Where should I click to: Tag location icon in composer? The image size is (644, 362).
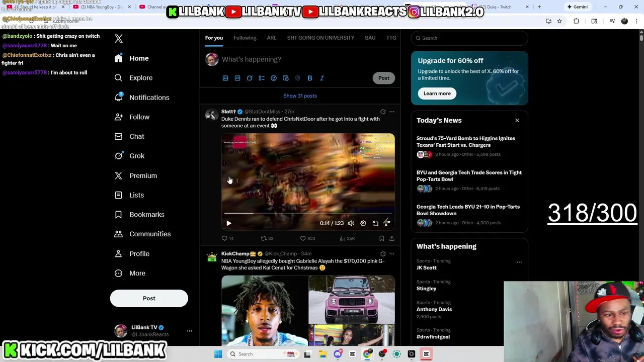[x=298, y=78]
